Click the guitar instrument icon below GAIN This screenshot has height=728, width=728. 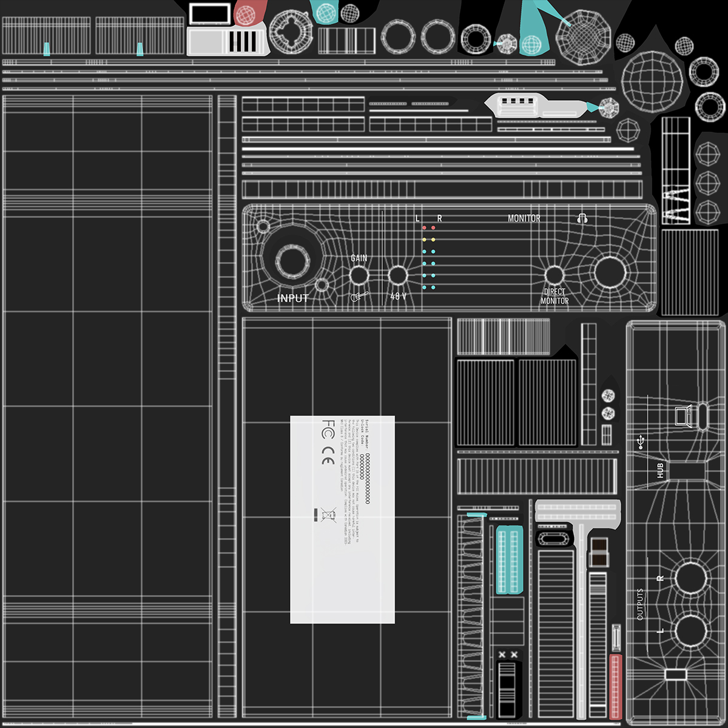coord(359,297)
